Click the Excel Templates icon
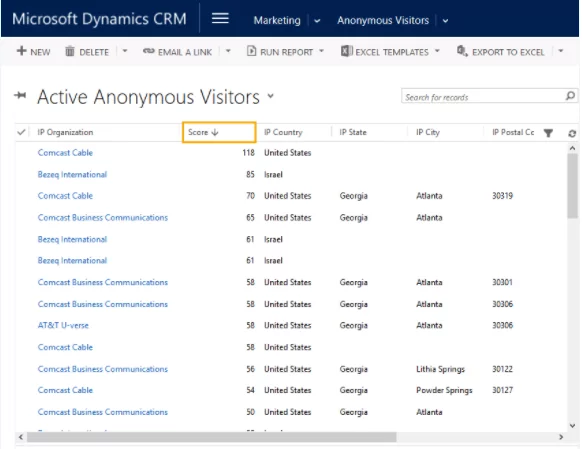The image size is (582, 449). click(346, 51)
